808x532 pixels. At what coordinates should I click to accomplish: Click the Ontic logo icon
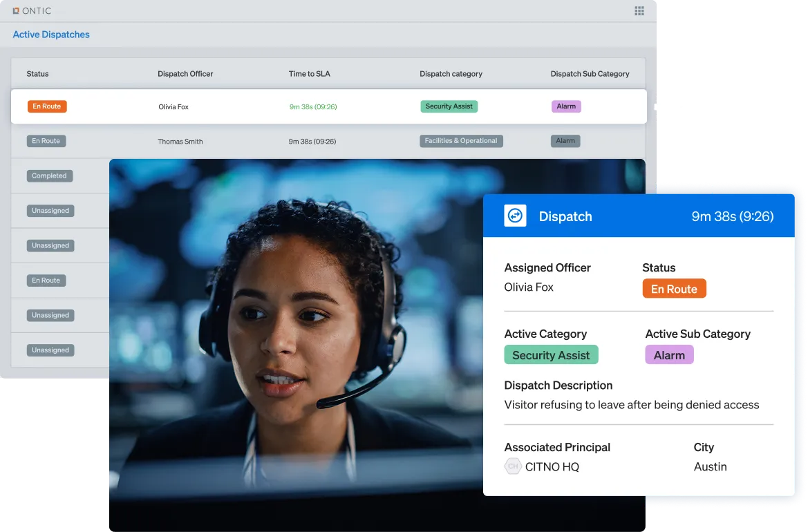[16, 11]
